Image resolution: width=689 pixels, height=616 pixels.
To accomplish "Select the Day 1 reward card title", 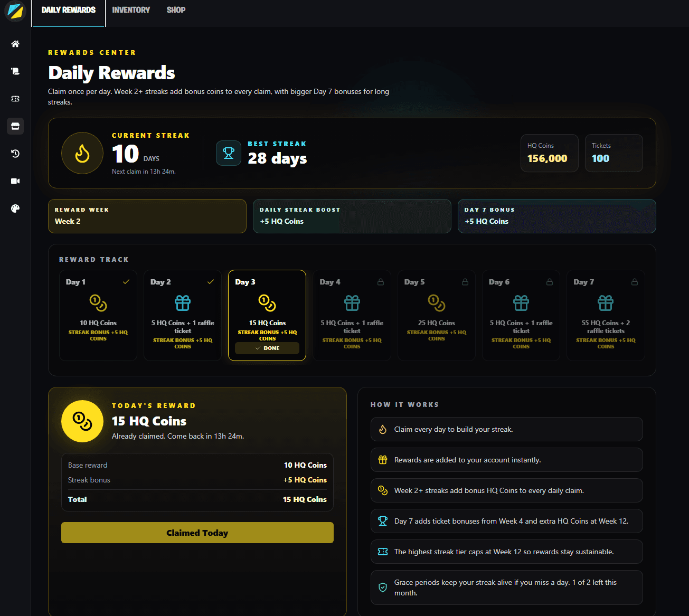I will click(75, 282).
